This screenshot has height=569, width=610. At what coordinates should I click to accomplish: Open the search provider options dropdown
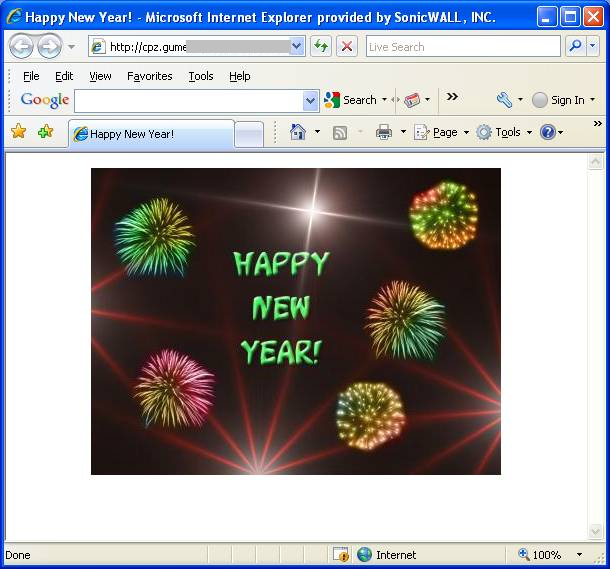pos(592,47)
